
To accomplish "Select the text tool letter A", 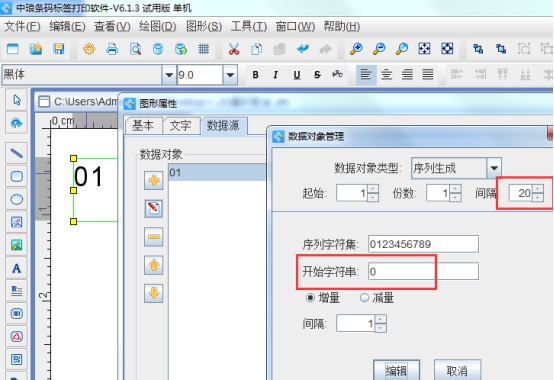I will pos(17,268).
